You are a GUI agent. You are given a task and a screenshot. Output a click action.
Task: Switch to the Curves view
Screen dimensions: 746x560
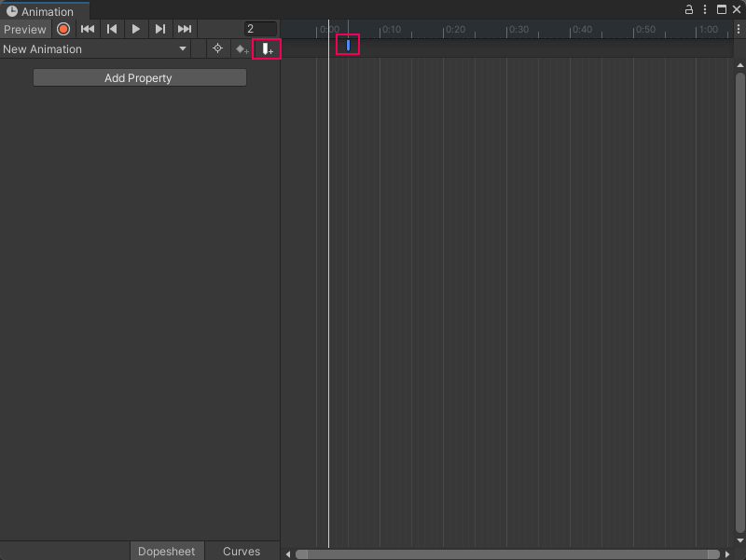pyautogui.click(x=242, y=551)
